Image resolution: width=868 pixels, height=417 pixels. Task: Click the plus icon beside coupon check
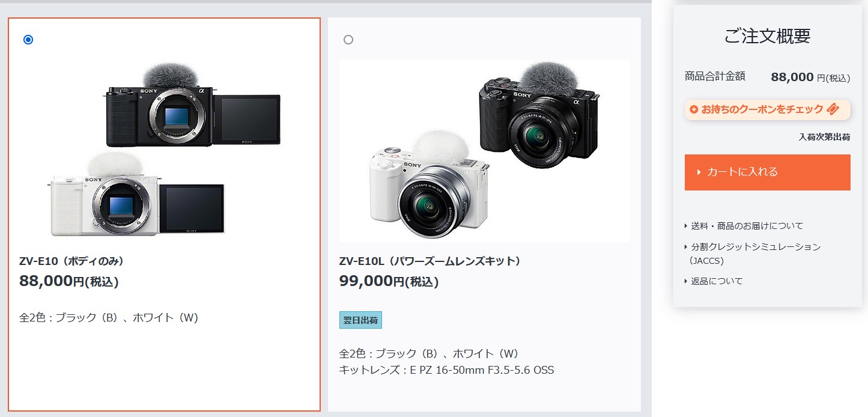(694, 109)
